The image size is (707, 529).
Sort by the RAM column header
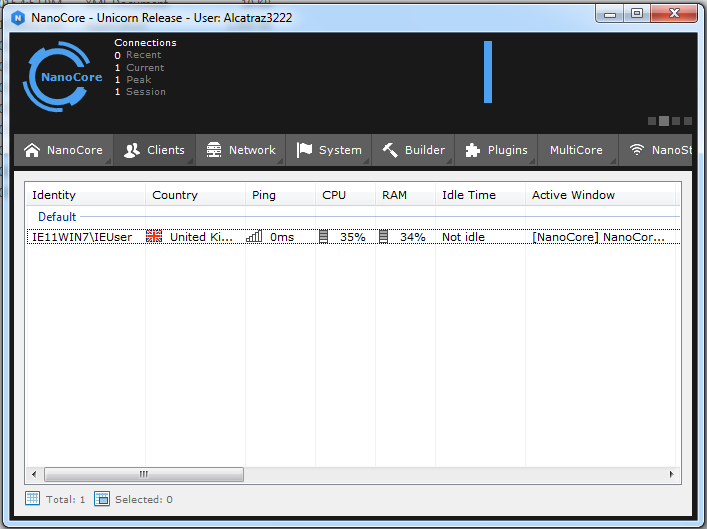(x=405, y=195)
